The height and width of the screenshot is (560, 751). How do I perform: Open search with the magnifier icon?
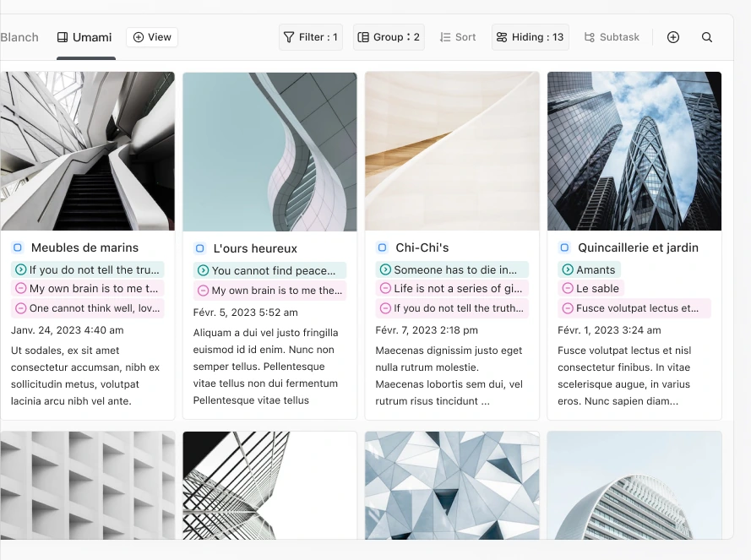click(707, 37)
